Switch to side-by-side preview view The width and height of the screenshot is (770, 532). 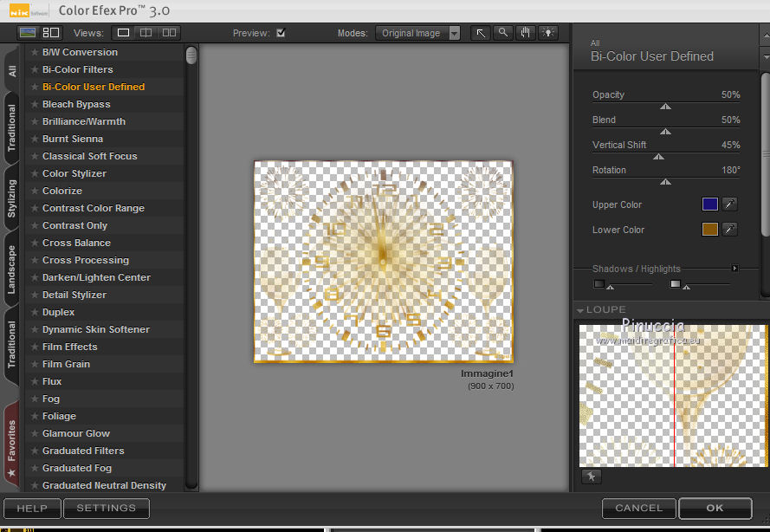[168, 33]
